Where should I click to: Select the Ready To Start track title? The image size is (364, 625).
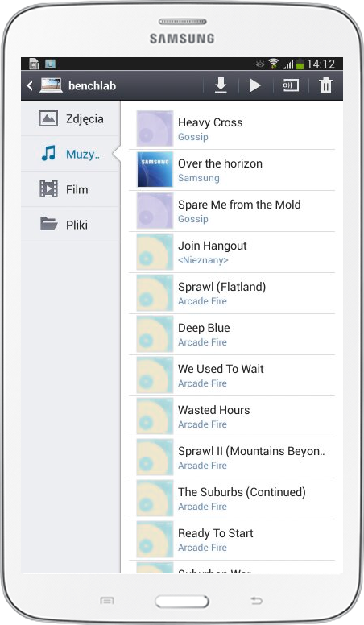215,533
